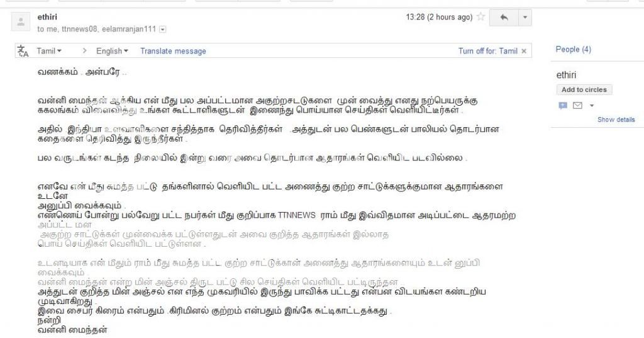This screenshot has height=338, width=644.
Task: Click ethiri name in the People panel
Action: point(566,75)
